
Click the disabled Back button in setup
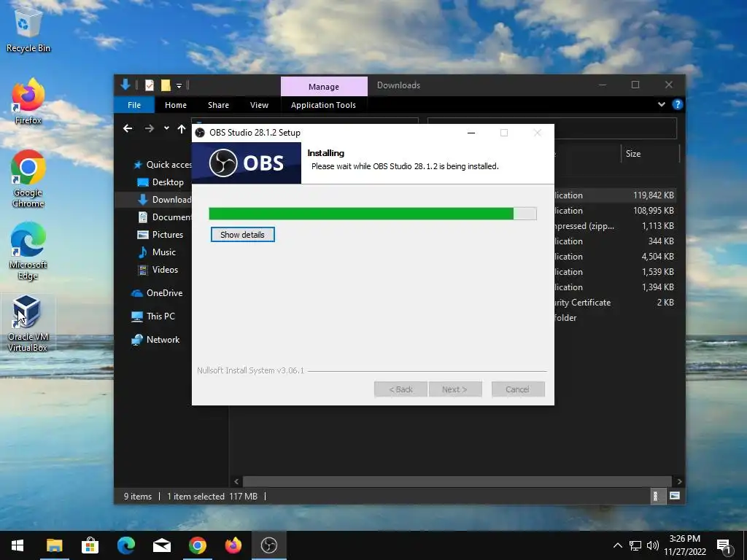(400, 389)
